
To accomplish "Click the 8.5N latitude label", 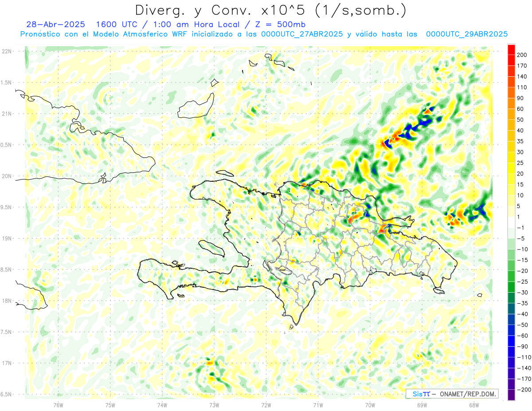I will pyautogui.click(x=6, y=270).
